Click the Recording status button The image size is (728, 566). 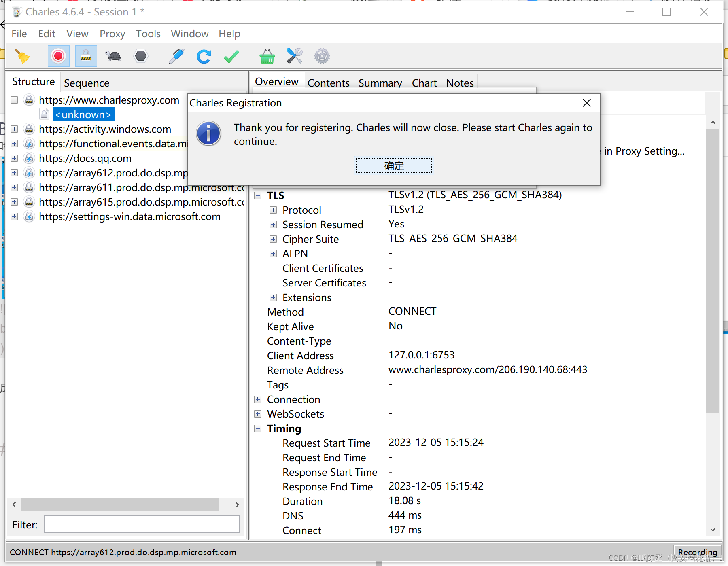click(x=698, y=552)
